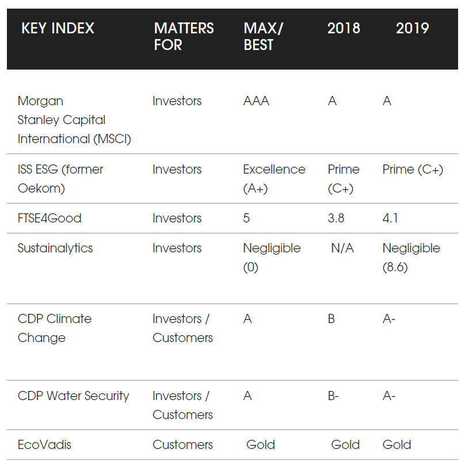This screenshot has height=476, width=465.
Task: Select the MATTERS FOR column header
Action: pos(184,36)
